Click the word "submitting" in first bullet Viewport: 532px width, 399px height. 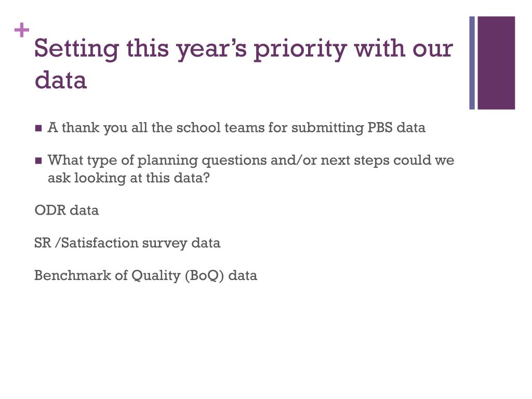pyautogui.click(x=327, y=128)
